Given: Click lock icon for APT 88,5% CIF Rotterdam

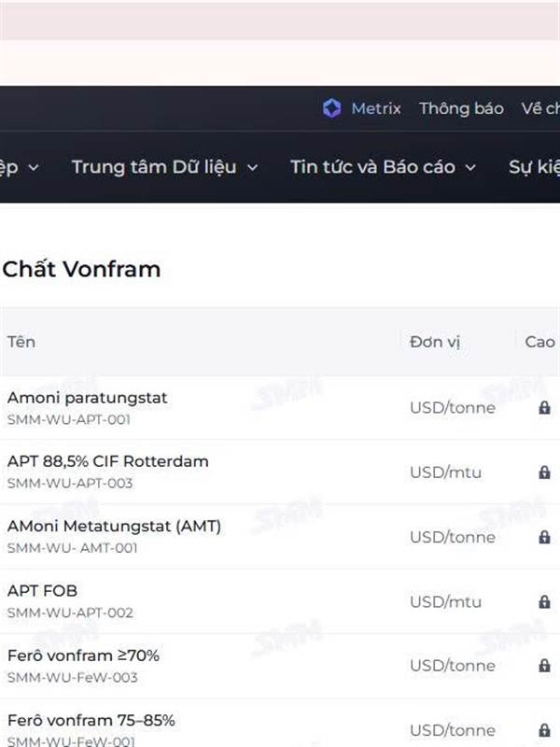Looking at the screenshot, I should pyautogui.click(x=544, y=472).
